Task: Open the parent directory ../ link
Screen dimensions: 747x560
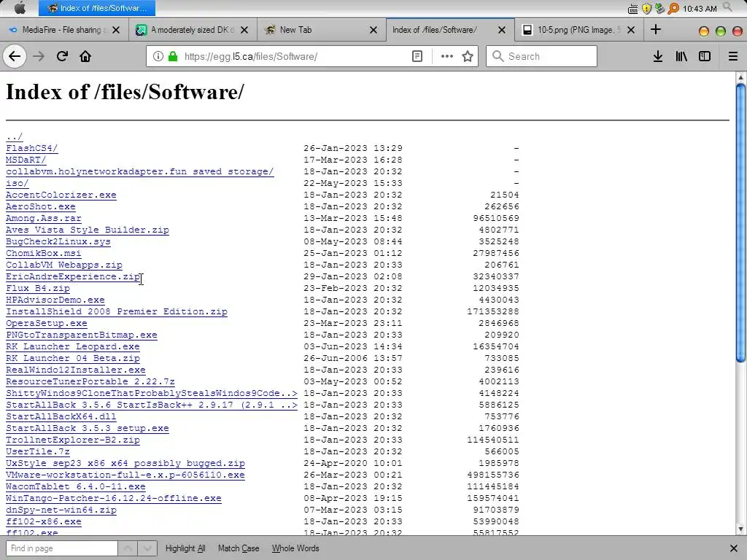Action: point(15,136)
